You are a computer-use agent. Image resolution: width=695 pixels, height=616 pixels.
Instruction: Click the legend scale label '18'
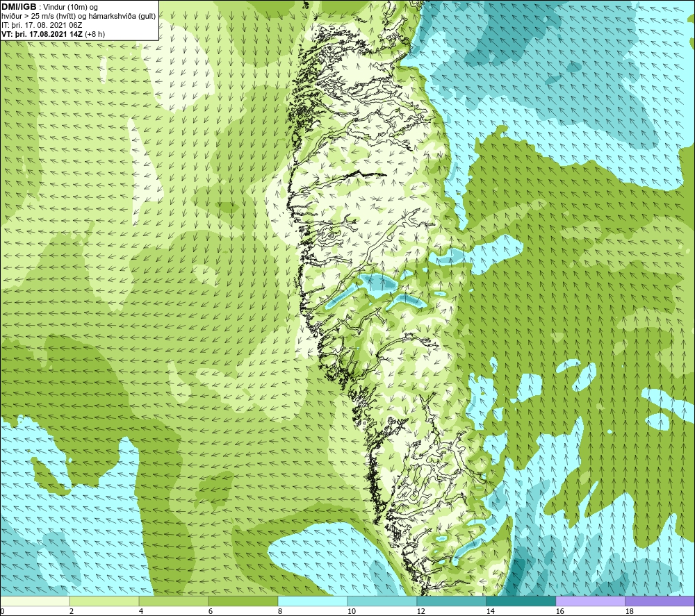coord(629,611)
